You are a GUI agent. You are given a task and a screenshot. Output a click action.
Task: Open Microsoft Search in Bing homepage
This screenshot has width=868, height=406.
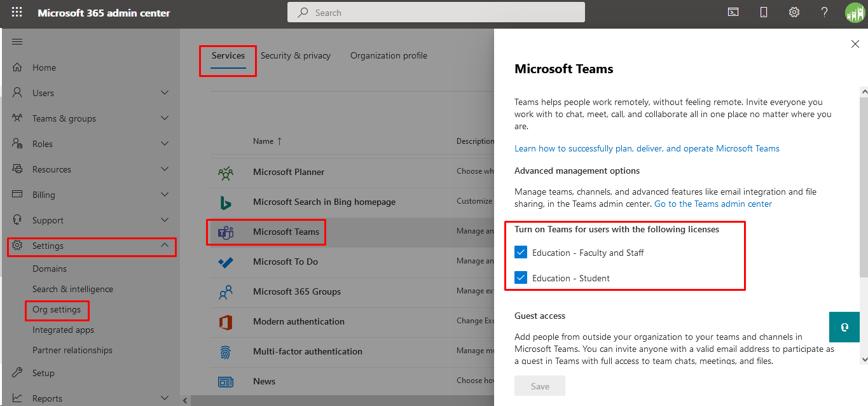point(352,202)
